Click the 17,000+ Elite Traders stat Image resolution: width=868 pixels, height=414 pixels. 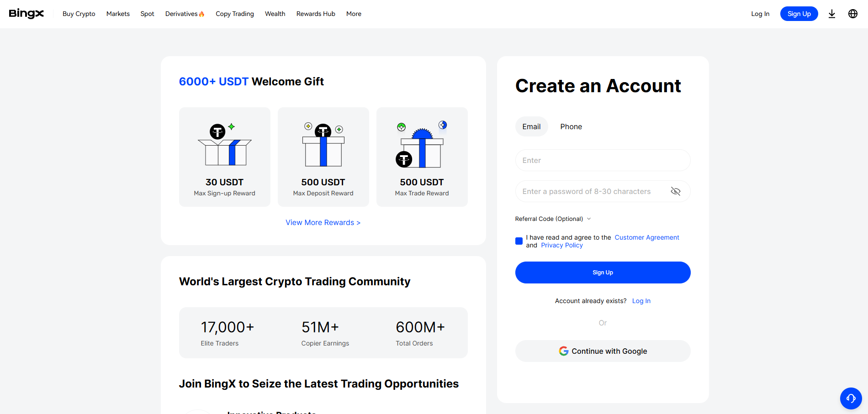tap(227, 333)
